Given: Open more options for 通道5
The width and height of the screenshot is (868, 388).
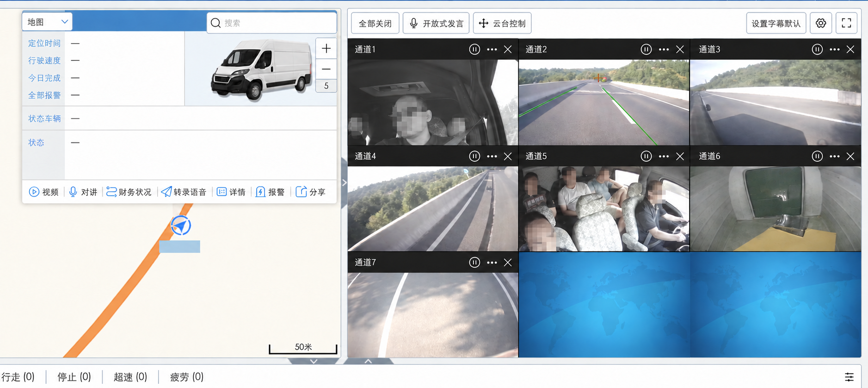Looking at the screenshot, I should click(x=664, y=156).
